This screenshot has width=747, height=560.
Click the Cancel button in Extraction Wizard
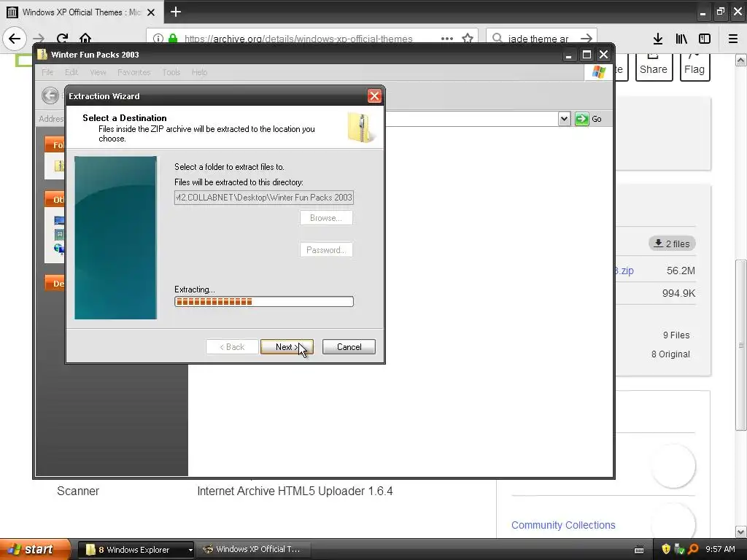point(349,346)
